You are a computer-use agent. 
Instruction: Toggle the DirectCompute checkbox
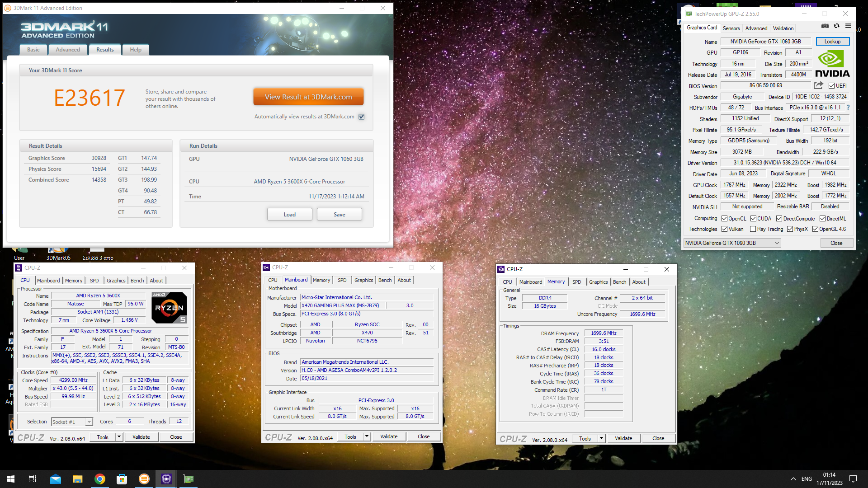(x=779, y=219)
